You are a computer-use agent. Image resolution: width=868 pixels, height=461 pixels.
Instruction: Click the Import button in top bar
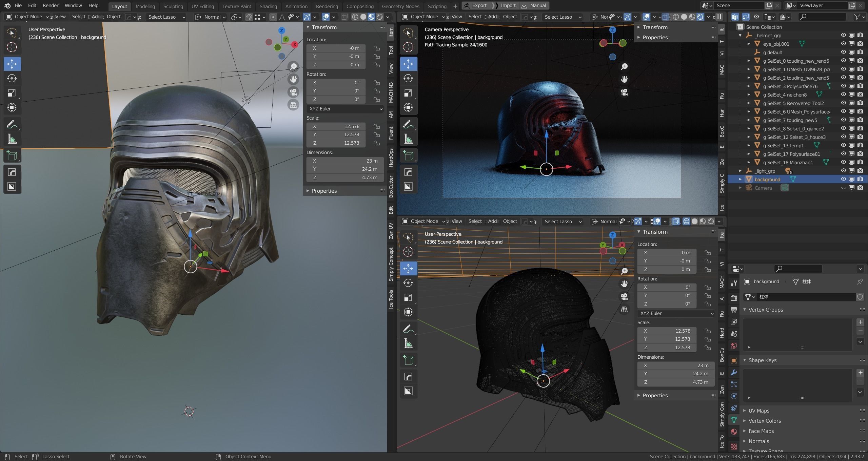click(505, 5)
